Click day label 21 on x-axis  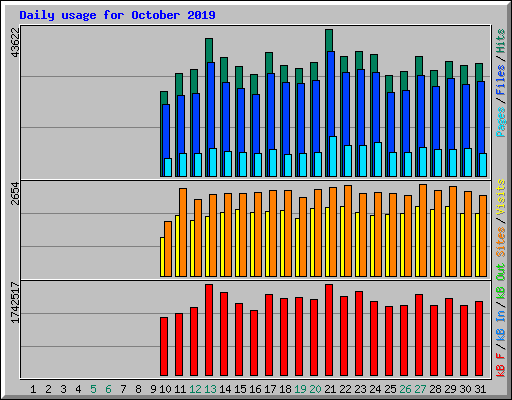(330, 389)
